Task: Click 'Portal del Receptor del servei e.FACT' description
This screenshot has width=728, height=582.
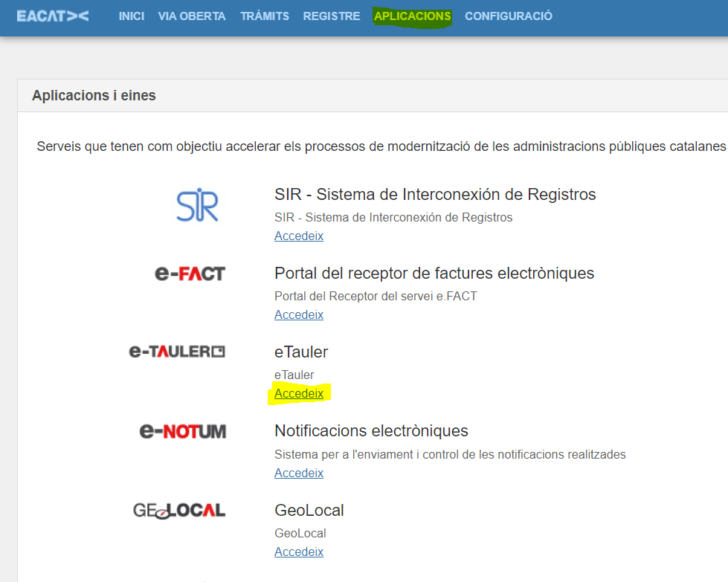Action: [x=376, y=296]
